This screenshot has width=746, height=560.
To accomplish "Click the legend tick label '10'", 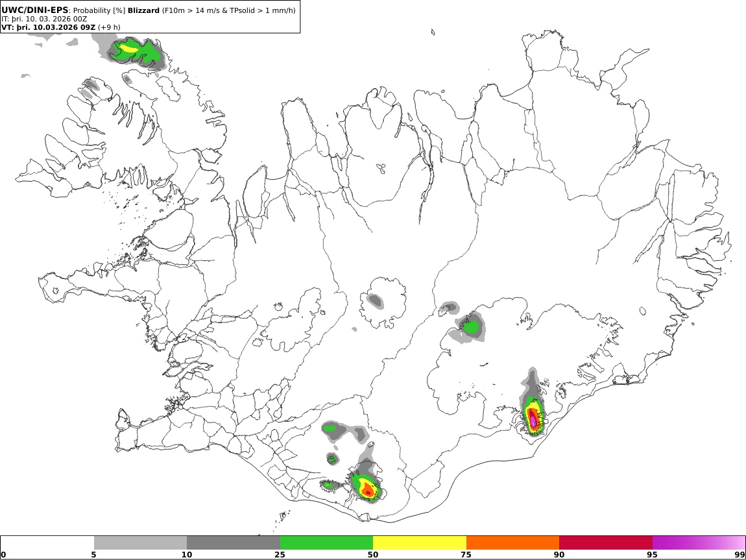I will point(187,555).
